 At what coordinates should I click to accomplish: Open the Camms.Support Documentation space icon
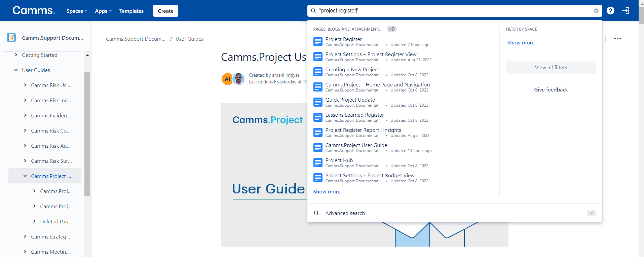pyautogui.click(x=11, y=38)
